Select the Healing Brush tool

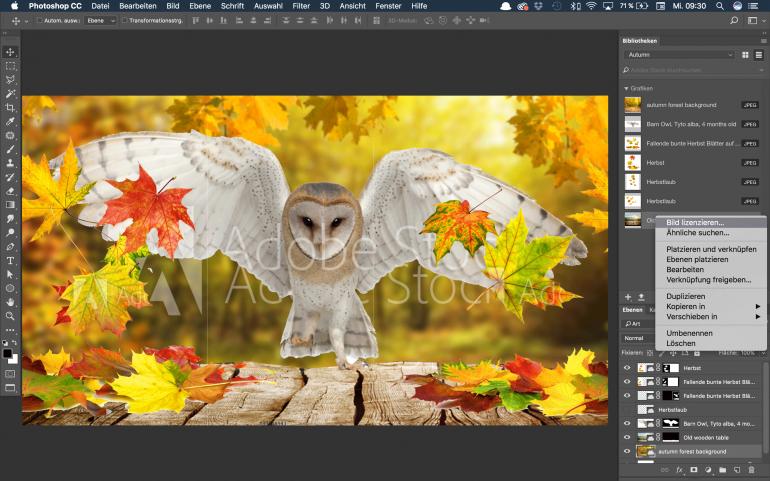pos(10,135)
